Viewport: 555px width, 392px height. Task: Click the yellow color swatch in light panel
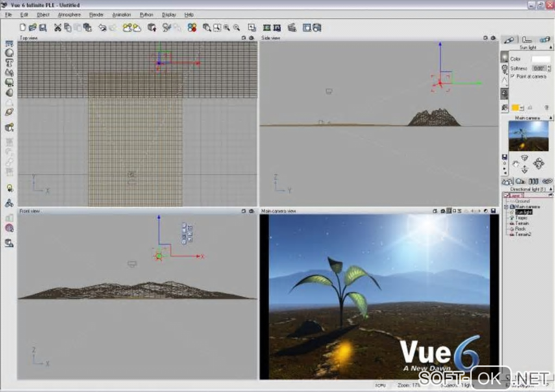(x=515, y=108)
